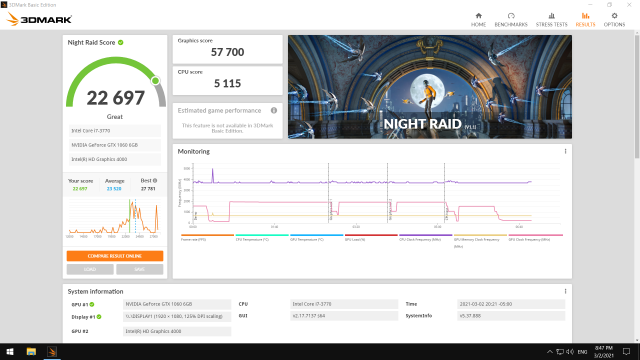Click NVIDIA GeForce GTX 1060 6GB under gauge
The width and height of the screenshot is (640, 360).
[115, 145]
